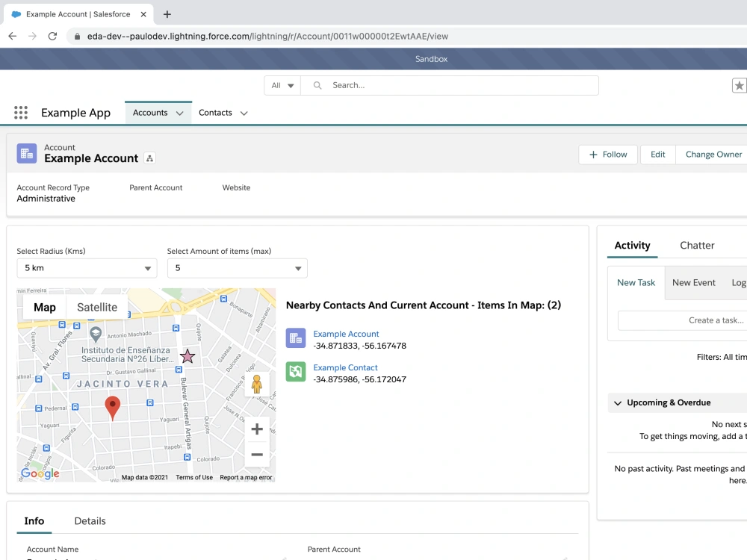
Task: Click the Administrative record type value
Action: click(x=46, y=199)
